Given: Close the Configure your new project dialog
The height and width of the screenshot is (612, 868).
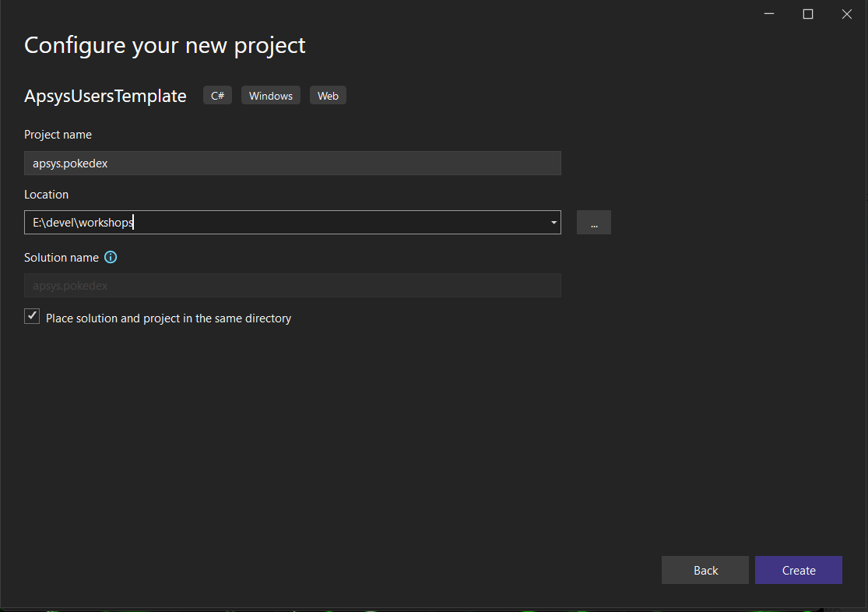Looking at the screenshot, I should 847,14.
